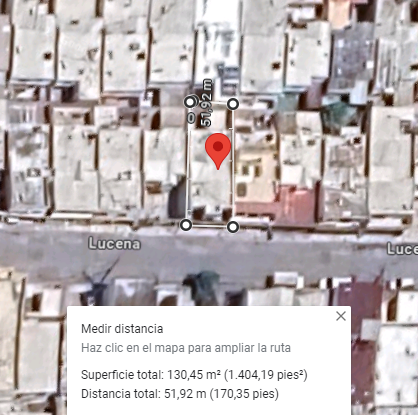Click the top-left starting measurement point
This screenshot has width=418, height=415.
point(190,102)
